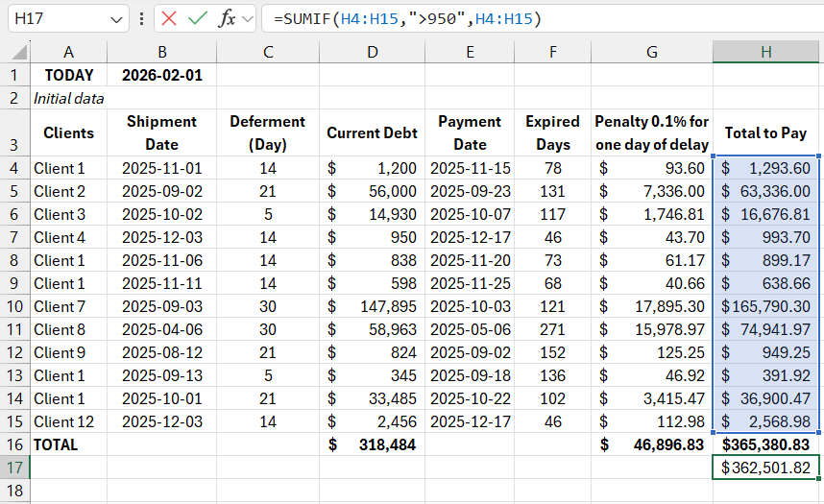Select column F header
This screenshot has width=824, height=504.
pos(553,52)
